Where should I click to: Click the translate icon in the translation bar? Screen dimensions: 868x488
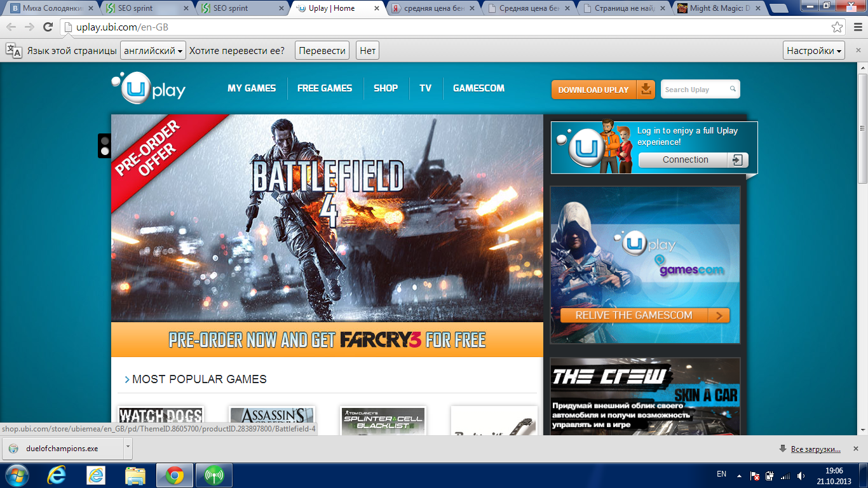click(13, 51)
